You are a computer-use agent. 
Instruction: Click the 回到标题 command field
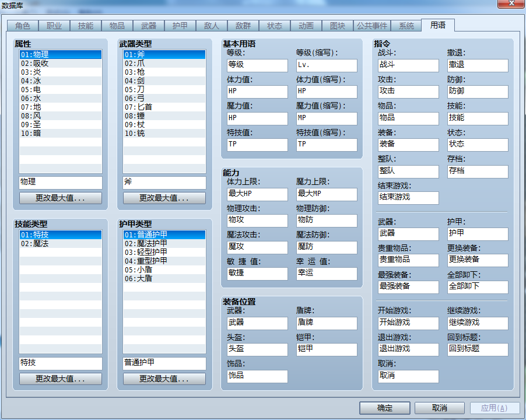[478, 349]
